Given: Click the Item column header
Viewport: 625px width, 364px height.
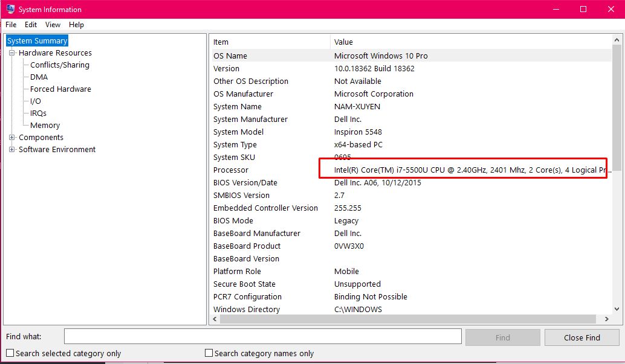Looking at the screenshot, I should click(270, 42).
